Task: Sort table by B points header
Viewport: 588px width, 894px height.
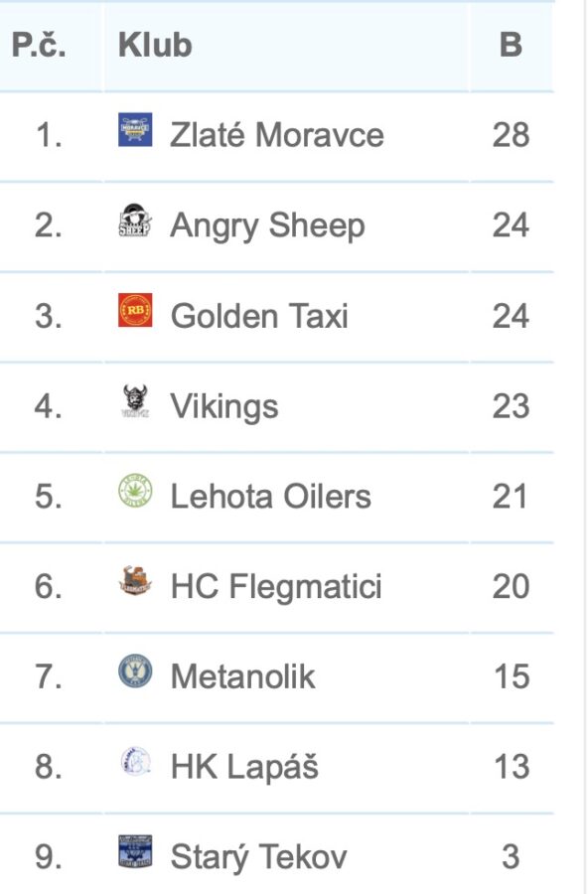Action: (511, 45)
